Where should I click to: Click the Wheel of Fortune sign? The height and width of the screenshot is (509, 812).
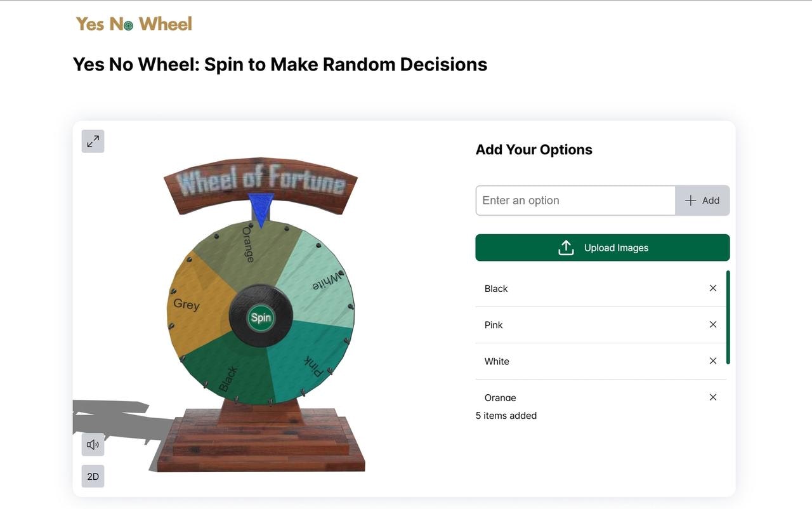[261, 182]
